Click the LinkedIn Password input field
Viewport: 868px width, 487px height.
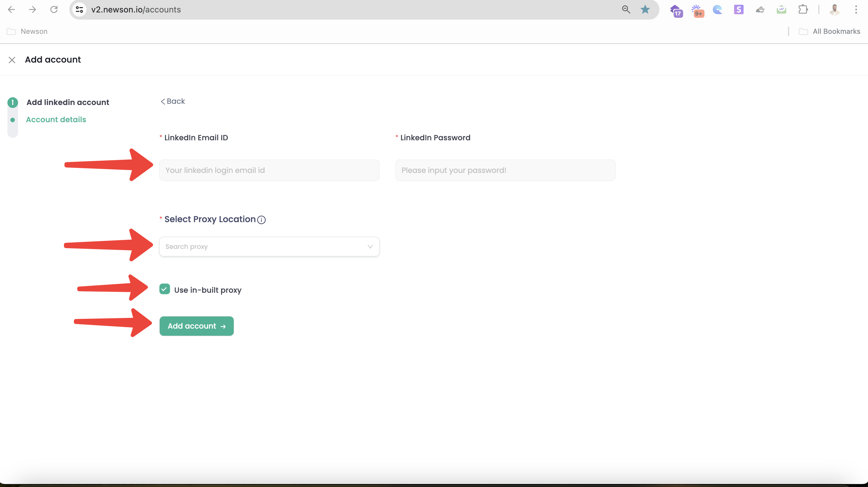505,170
